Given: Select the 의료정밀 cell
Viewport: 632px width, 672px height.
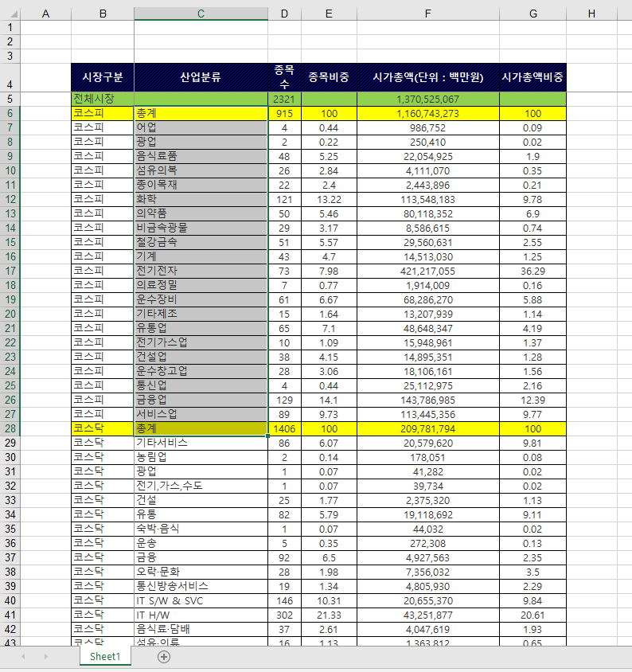Looking at the screenshot, I should [x=201, y=285].
